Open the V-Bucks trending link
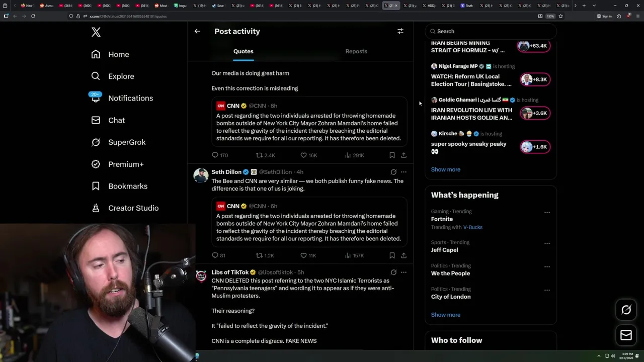Screen dimensions: 644x362 coord(472,227)
